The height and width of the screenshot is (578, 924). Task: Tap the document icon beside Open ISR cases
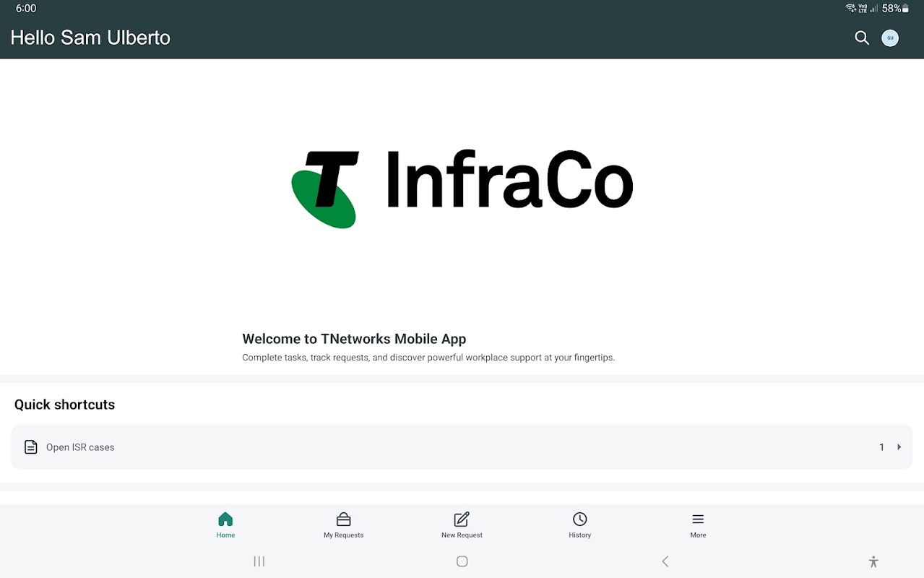point(30,447)
